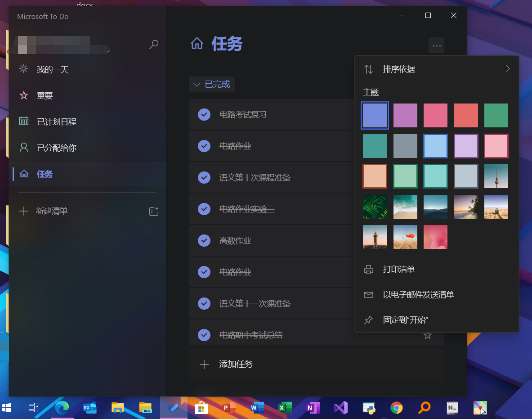532x419 pixels.
Task: Choose the fern leaves photo theme
Action: click(375, 207)
